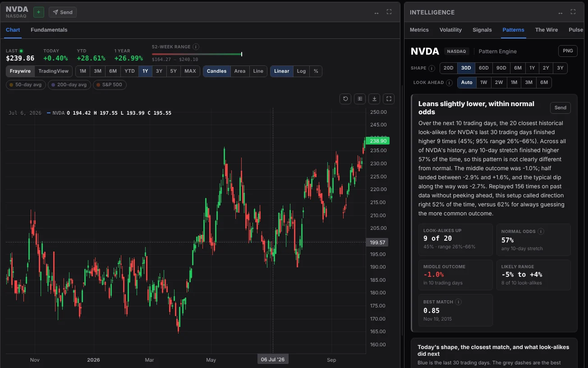Screen dimensions: 588x368
Task: Click the 06 Jul '26 date marker
Action: pyautogui.click(x=273, y=359)
